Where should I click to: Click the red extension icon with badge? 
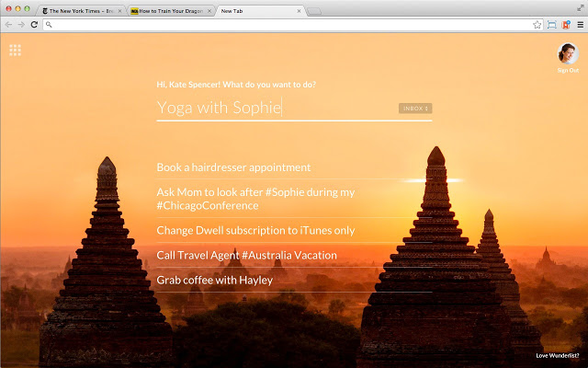click(x=566, y=25)
